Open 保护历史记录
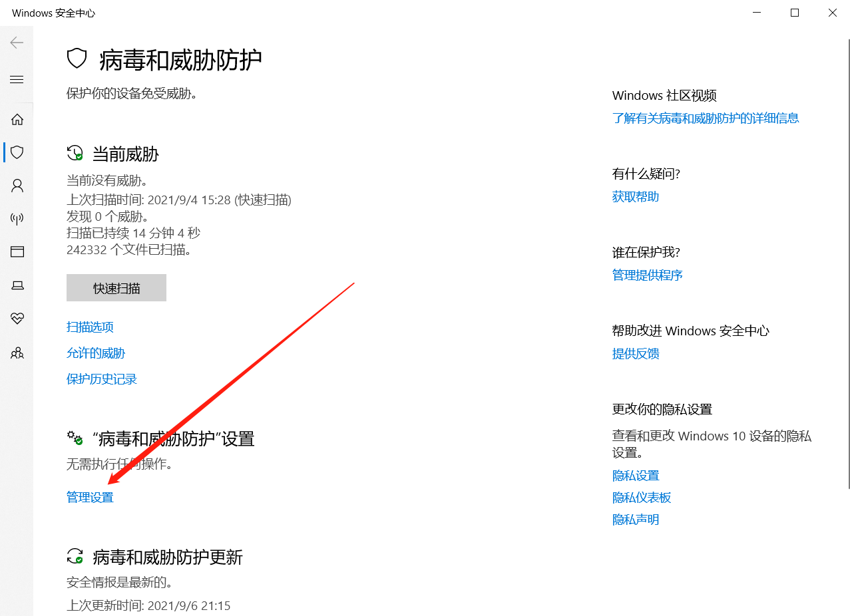The image size is (850, 616). [101, 379]
